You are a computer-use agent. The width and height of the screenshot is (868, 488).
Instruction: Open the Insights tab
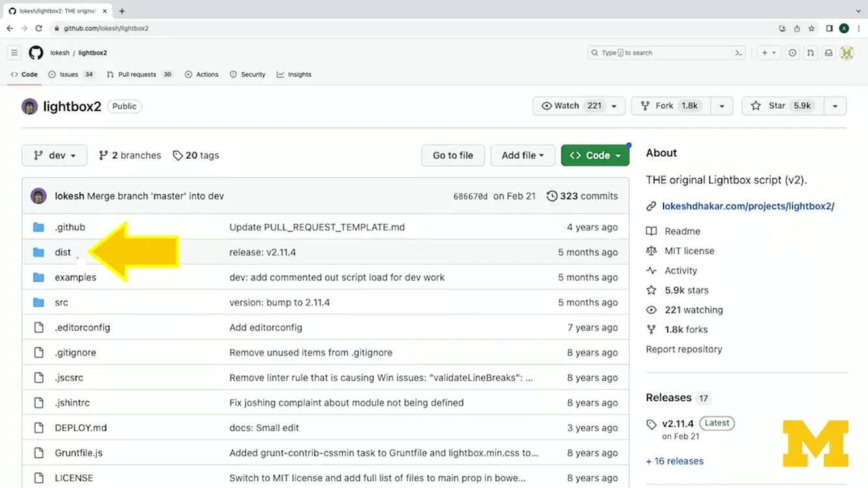(x=294, y=74)
